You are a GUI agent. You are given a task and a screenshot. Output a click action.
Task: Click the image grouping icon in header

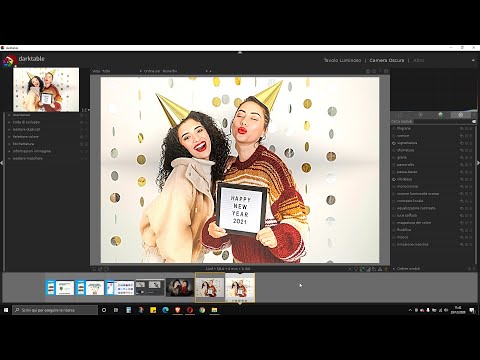point(368,71)
